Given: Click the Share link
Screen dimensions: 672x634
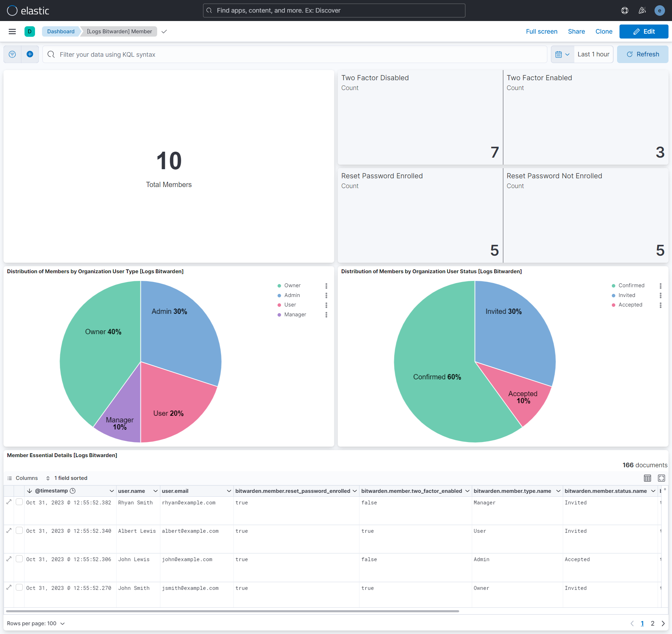Looking at the screenshot, I should tap(576, 32).
